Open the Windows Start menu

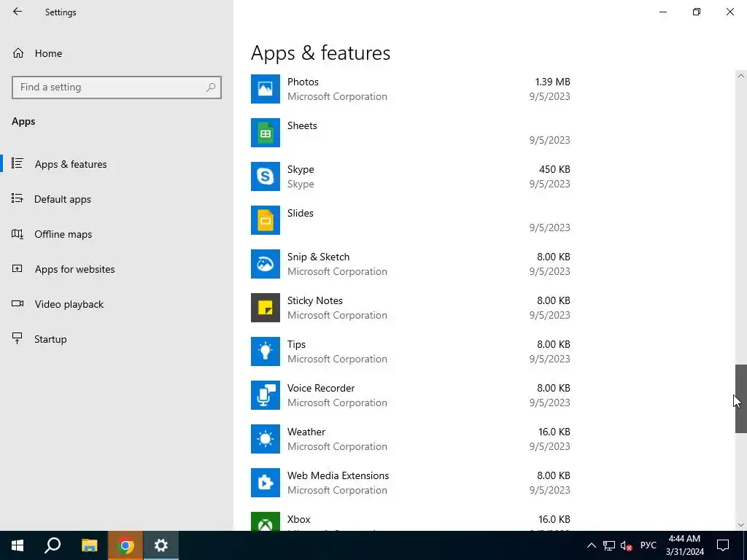pyautogui.click(x=18, y=545)
